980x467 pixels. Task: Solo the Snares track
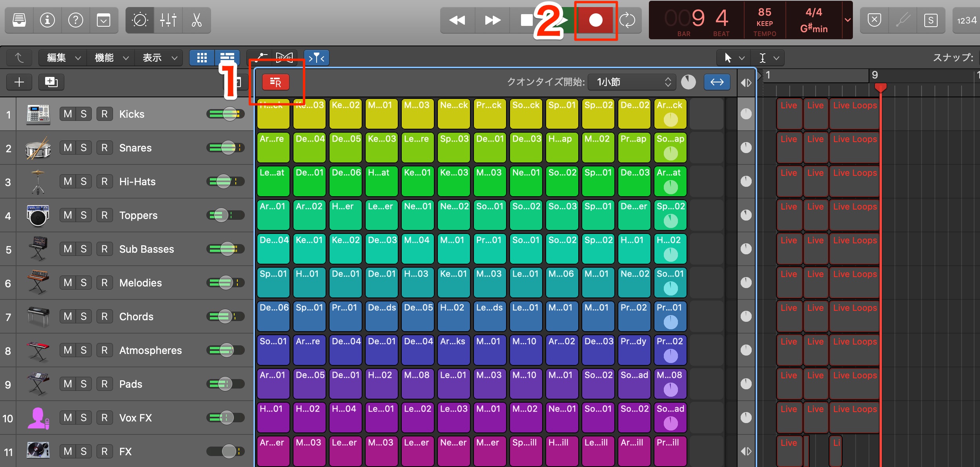84,148
